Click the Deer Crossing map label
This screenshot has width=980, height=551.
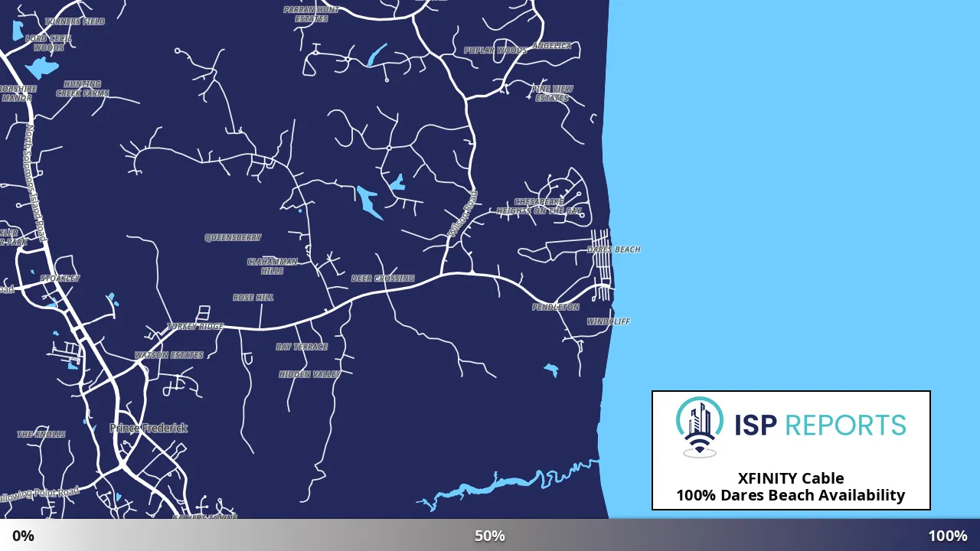click(x=383, y=279)
